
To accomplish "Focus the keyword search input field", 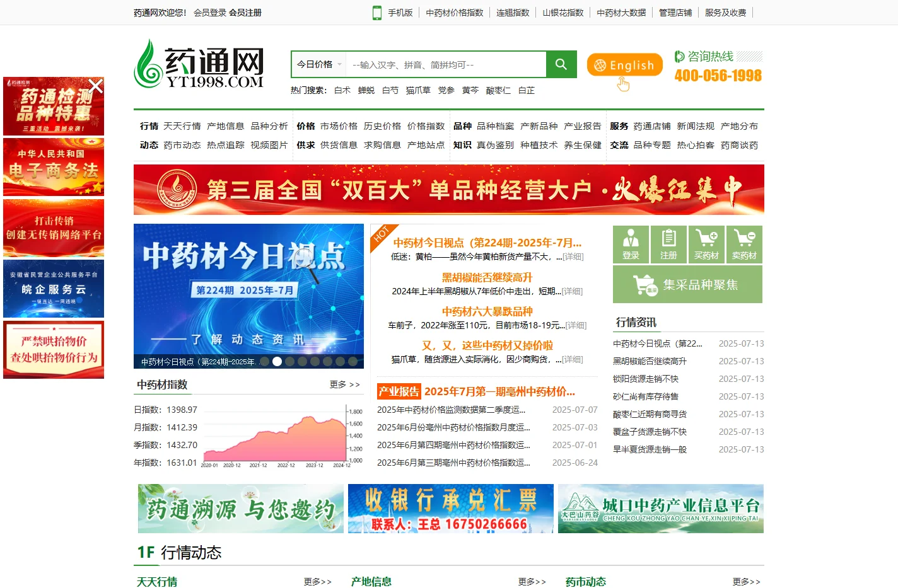I will (x=446, y=64).
